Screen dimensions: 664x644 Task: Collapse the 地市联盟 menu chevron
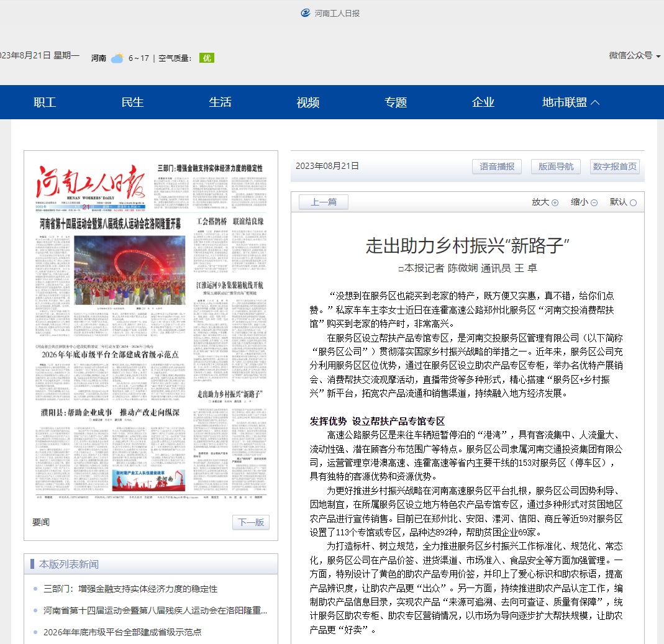596,101
